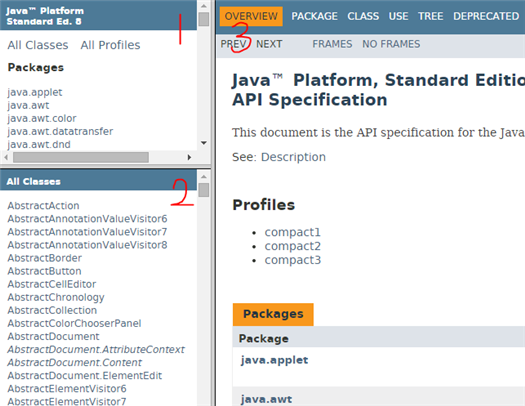This screenshot has width=525, height=406.
Task: Open java.awt.datatransfer package link
Action: click(60, 131)
